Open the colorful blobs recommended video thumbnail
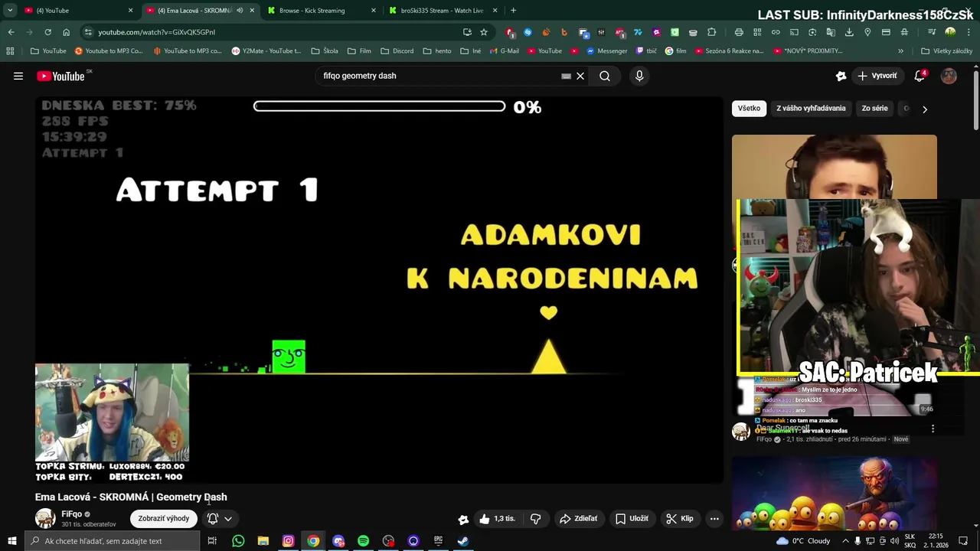 tap(834, 494)
